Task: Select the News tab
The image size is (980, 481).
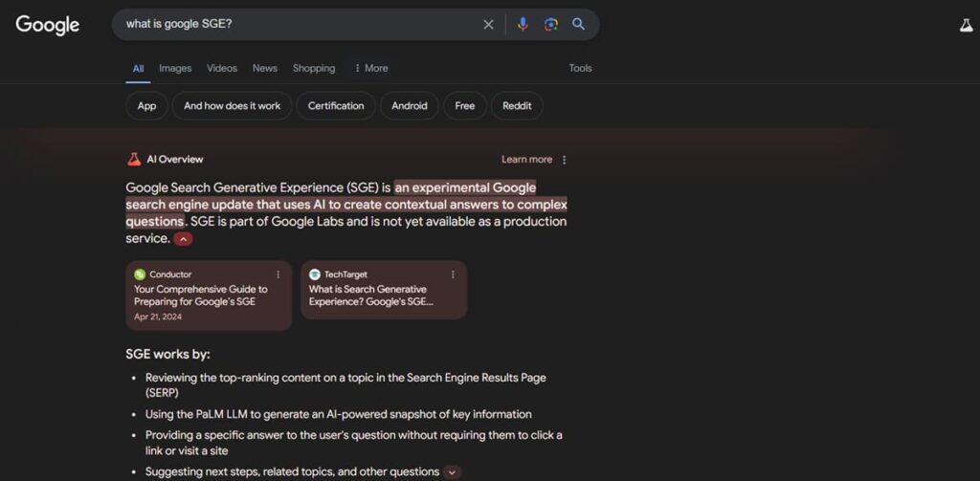Action: point(265,68)
